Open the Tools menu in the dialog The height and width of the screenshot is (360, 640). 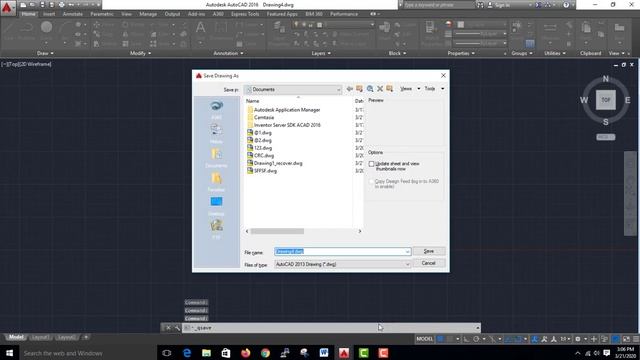pos(434,89)
